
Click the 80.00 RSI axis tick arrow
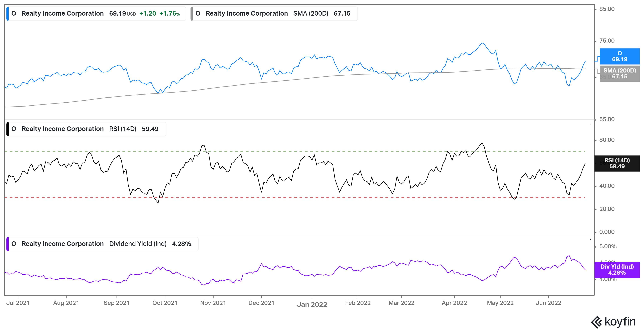click(x=596, y=140)
